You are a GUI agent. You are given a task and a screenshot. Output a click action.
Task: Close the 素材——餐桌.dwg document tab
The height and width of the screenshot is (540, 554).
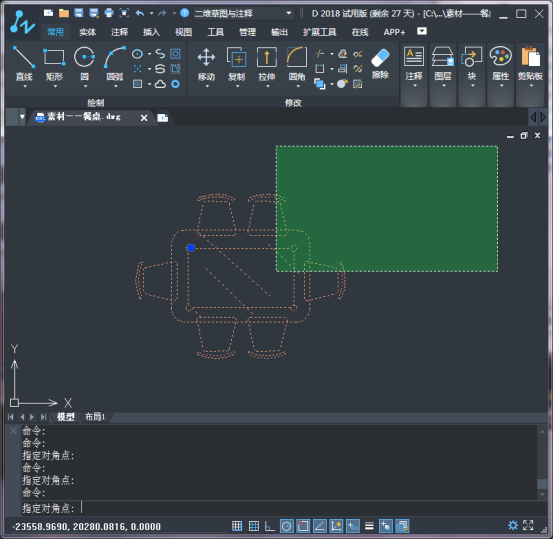(x=144, y=118)
